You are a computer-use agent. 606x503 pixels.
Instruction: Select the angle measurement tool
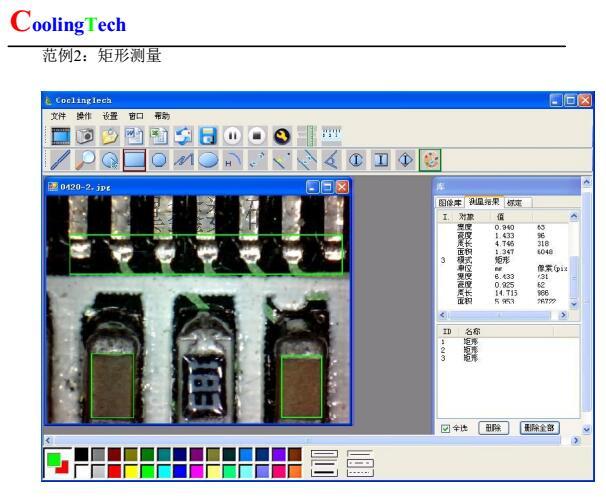[331, 160]
